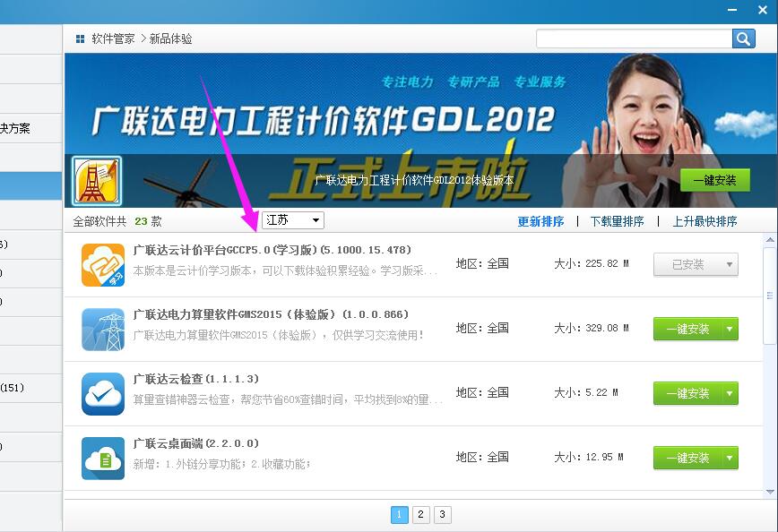
Task: Click into the search input field
Action: tap(634, 39)
